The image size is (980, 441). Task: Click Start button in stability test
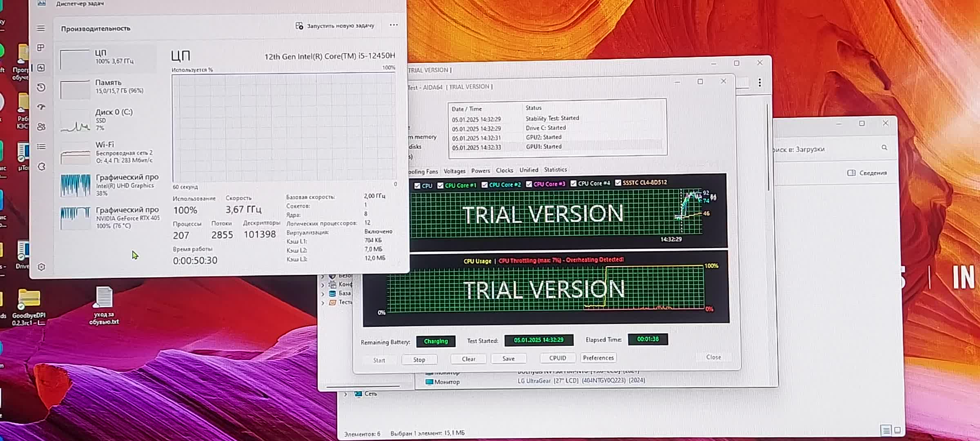coord(379,360)
